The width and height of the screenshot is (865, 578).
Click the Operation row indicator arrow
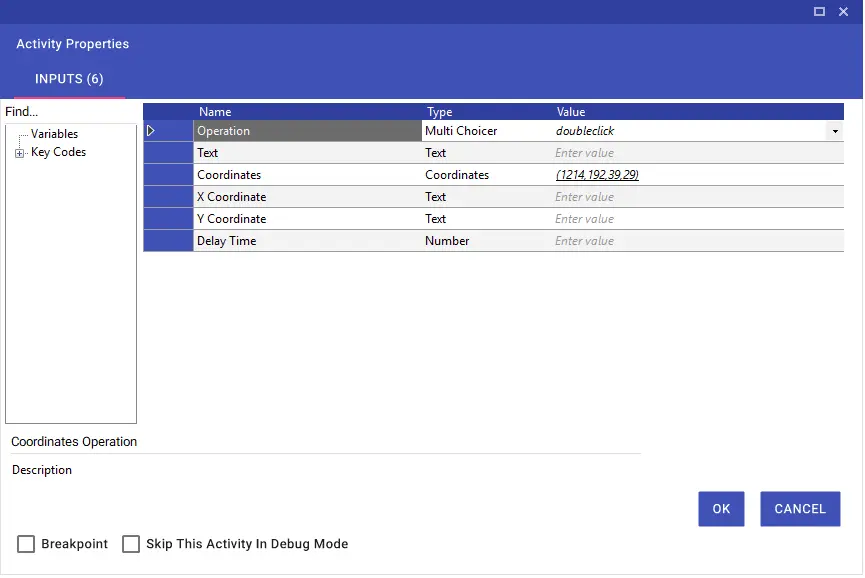coord(151,131)
